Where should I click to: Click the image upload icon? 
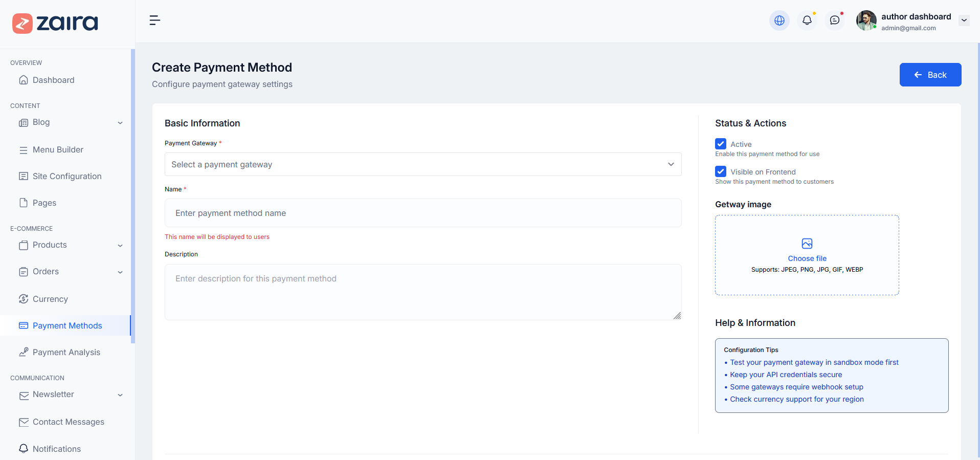(x=807, y=244)
